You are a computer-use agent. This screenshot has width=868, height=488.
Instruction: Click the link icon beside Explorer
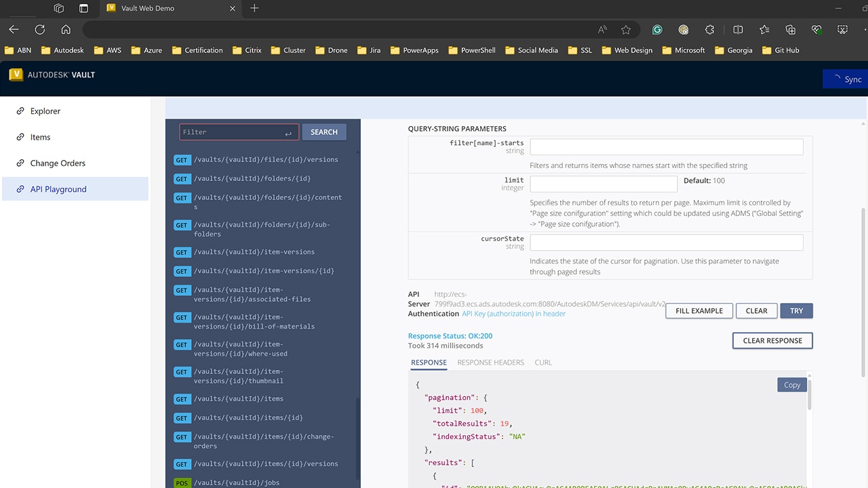coord(20,111)
